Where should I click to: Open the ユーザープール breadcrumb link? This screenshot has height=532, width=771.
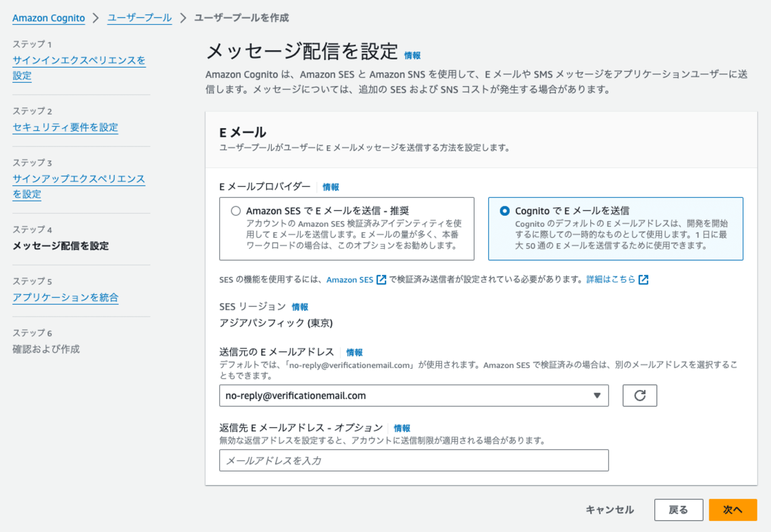pyautogui.click(x=140, y=18)
